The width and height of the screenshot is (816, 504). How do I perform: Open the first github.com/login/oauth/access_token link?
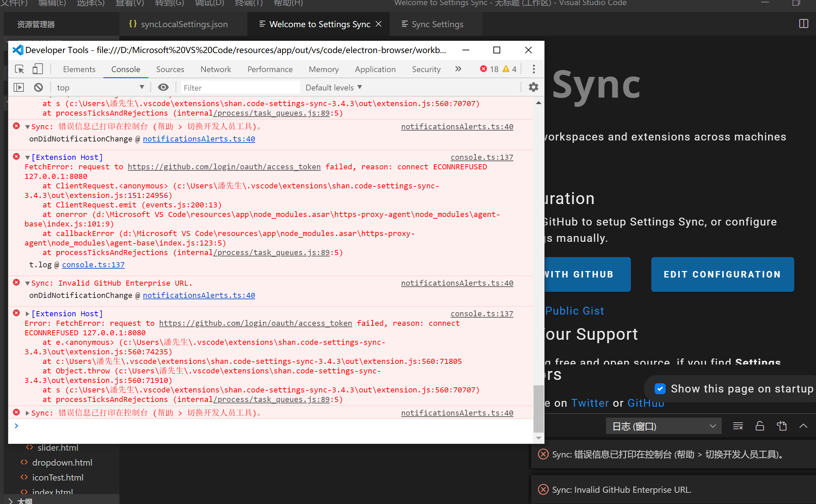(x=224, y=167)
